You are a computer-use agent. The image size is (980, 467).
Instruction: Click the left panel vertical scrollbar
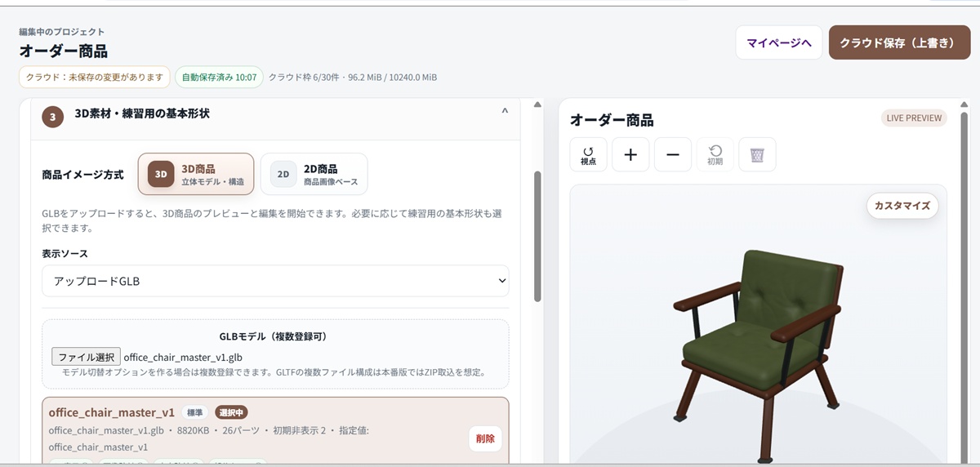[x=537, y=237]
